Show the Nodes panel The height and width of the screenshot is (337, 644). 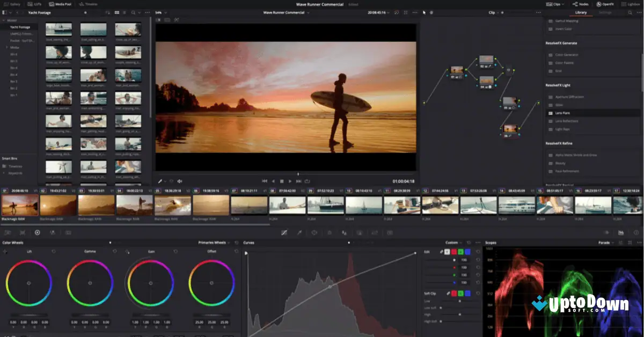(x=580, y=3)
